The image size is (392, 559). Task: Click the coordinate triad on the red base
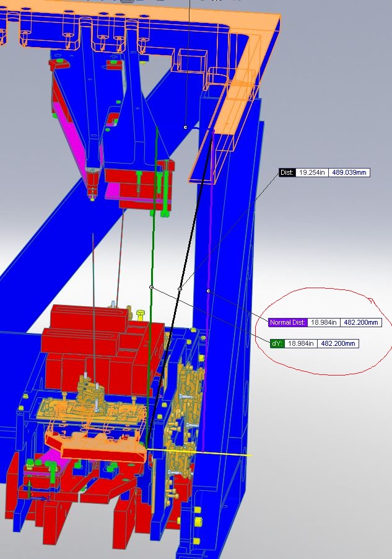tap(37, 491)
